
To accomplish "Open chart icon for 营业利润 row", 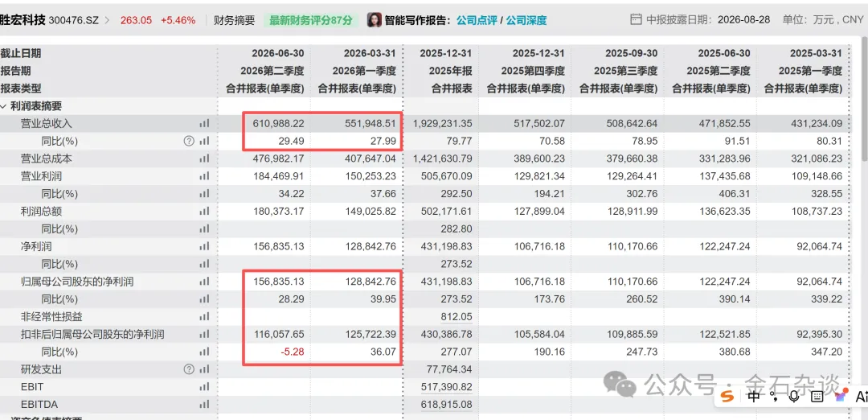I will pyautogui.click(x=204, y=176).
